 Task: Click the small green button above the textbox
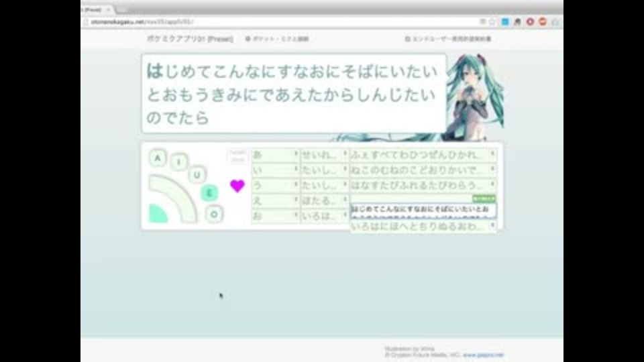(x=484, y=198)
